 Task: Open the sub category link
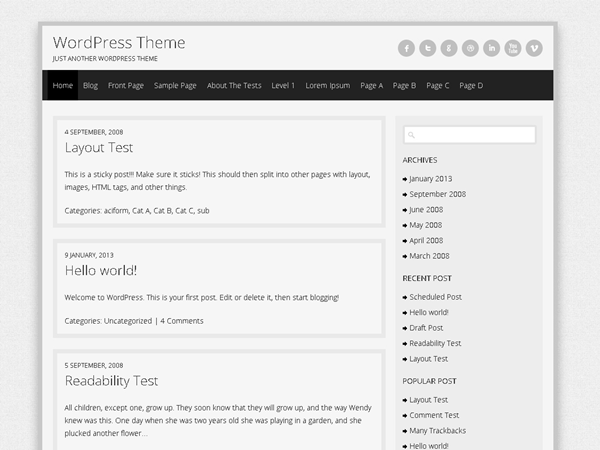(203, 210)
